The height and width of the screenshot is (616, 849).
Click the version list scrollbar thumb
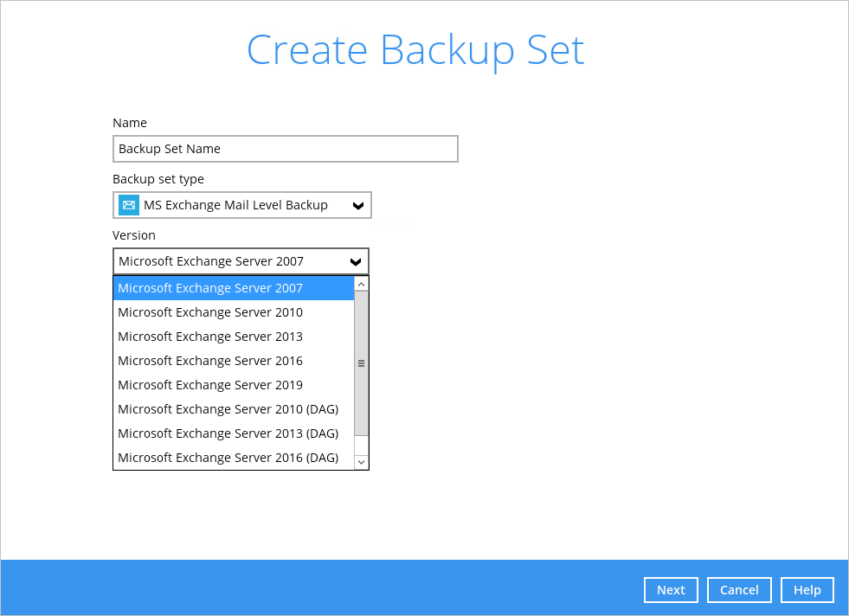361,363
